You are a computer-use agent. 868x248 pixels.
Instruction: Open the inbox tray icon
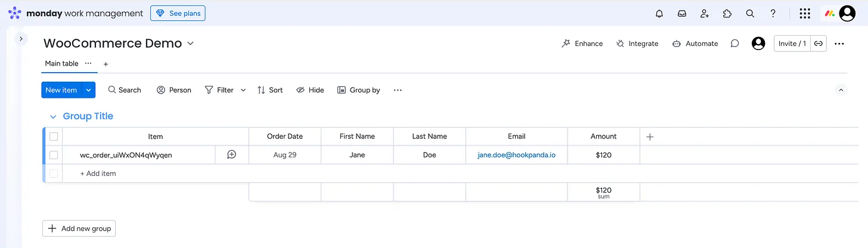click(x=682, y=13)
